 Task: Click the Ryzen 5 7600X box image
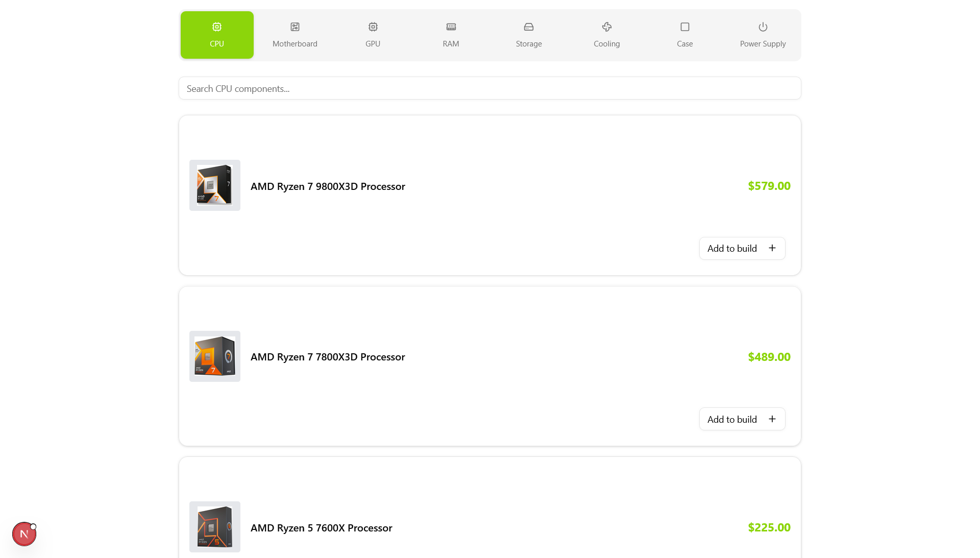[x=214, y=527]
